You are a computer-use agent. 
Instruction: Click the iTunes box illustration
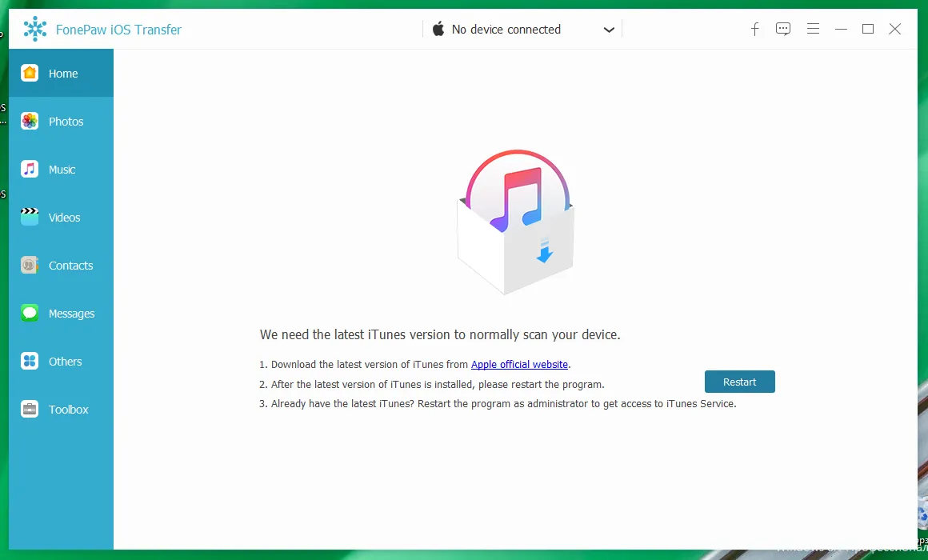click(516, 222)
